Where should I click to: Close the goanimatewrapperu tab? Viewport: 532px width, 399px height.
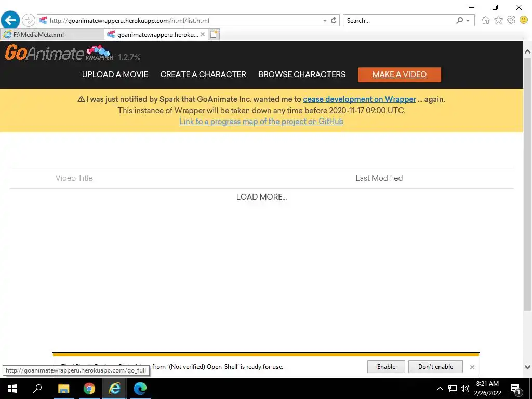(203, 34)
